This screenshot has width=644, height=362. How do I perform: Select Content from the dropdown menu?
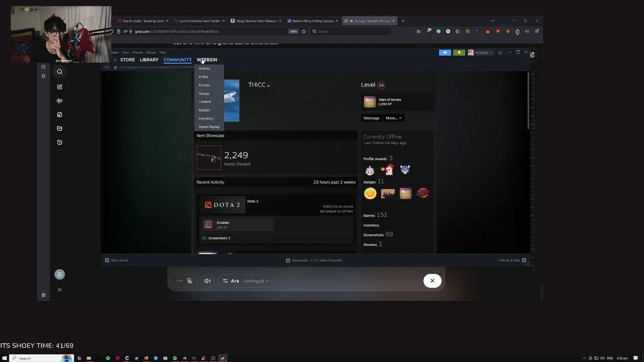click(204, 102)
